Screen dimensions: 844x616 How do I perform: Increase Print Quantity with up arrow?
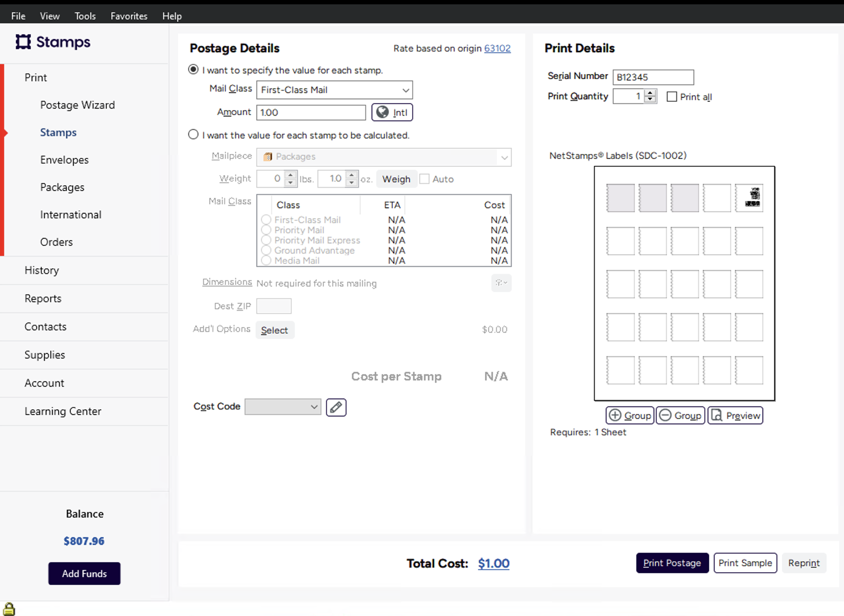pos(650,93)
